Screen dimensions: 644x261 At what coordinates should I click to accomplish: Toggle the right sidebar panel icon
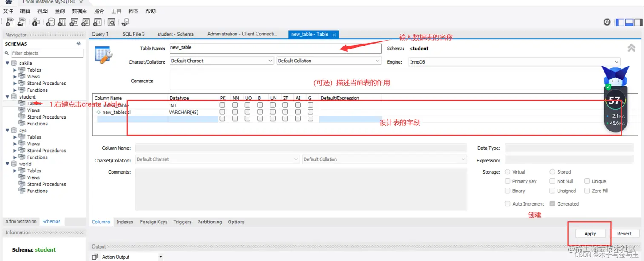point(638,22)
